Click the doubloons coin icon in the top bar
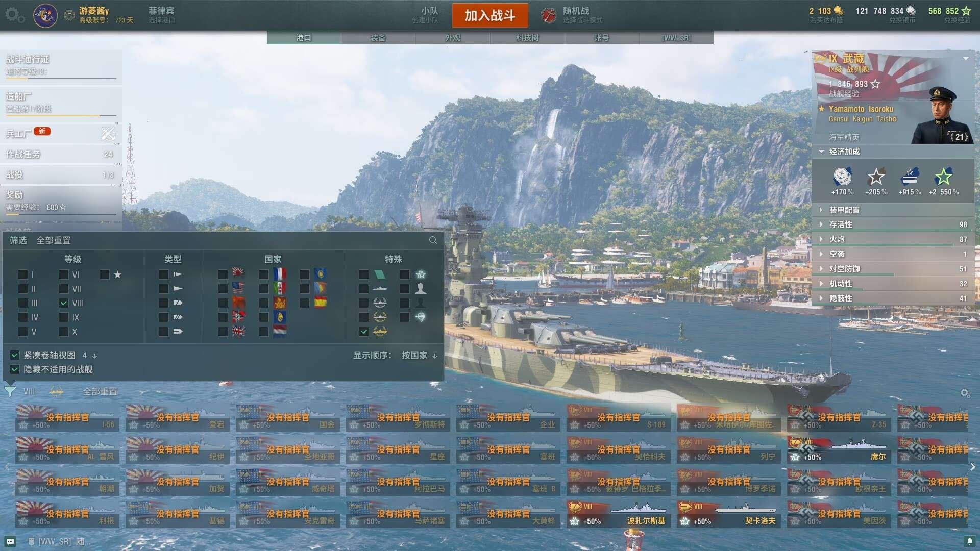 [839, 11]
